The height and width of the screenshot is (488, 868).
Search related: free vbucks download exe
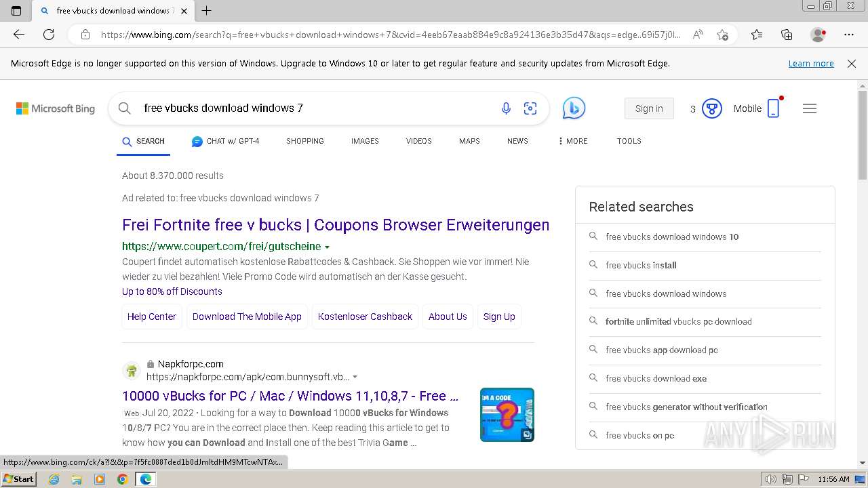pos(656,379)
